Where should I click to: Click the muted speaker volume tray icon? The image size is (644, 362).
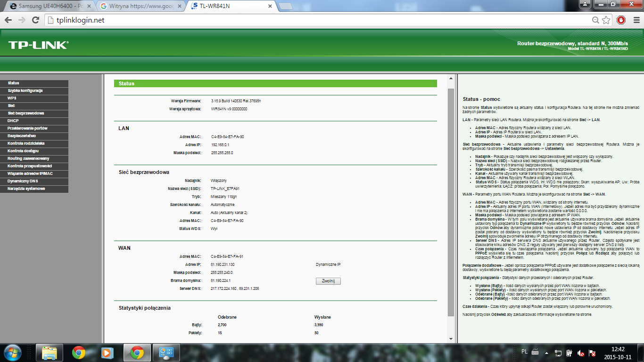(581, 353)
